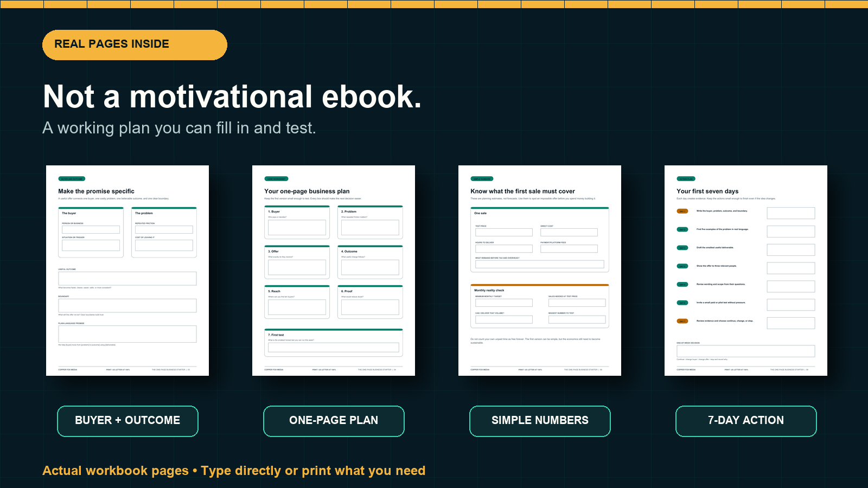Select the 7-DAY ACTION label button
This screenshot has height=488, width=868.
pyautogui.click(x=746, y=421)
